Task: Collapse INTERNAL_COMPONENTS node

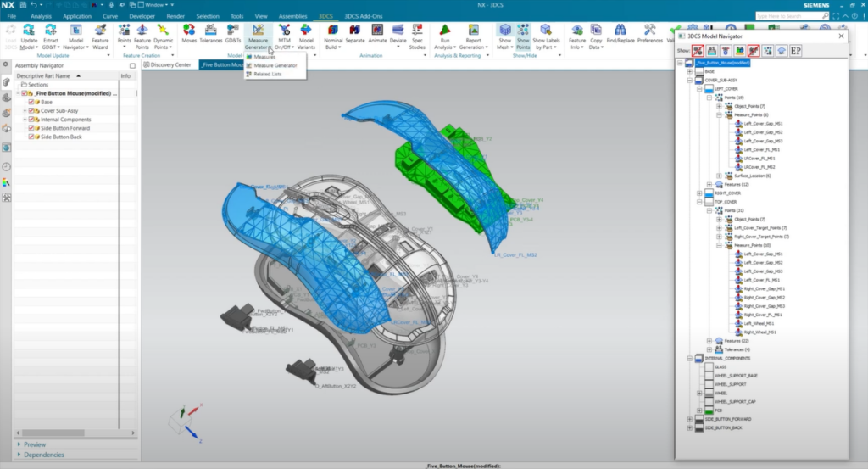Action: tap(690, 358)
